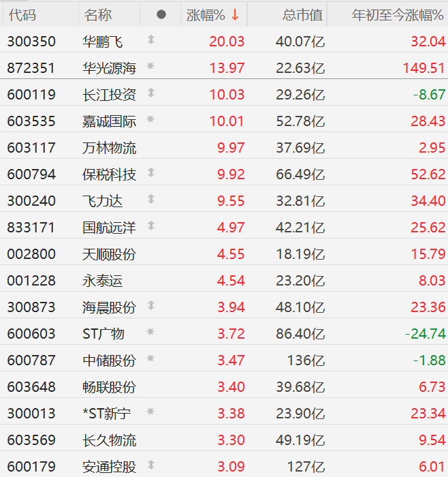Click the up-down arrow icon beside 华鹏飞
The height and width of the screenshot is (477, 448).
pos(151,40)
